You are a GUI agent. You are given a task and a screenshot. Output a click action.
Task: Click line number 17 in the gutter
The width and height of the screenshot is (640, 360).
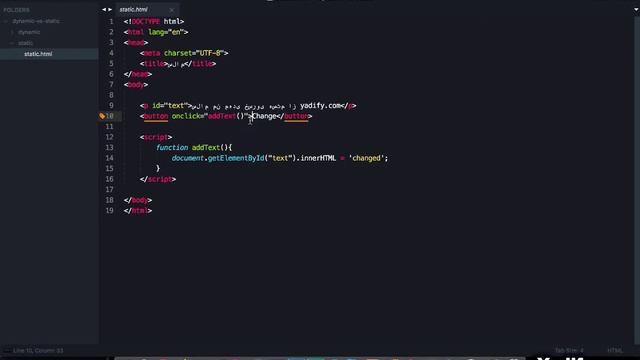[x=109, y=190]
